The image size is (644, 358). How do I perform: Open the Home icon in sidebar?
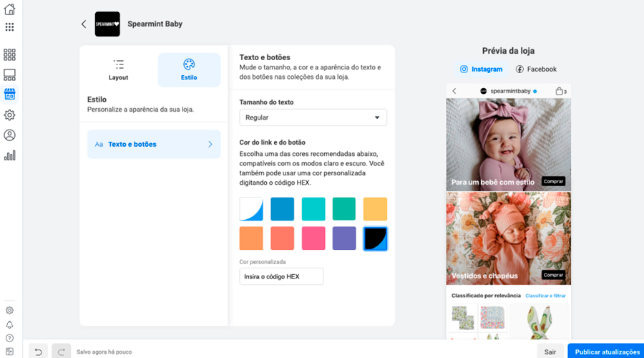pos(9,9)
